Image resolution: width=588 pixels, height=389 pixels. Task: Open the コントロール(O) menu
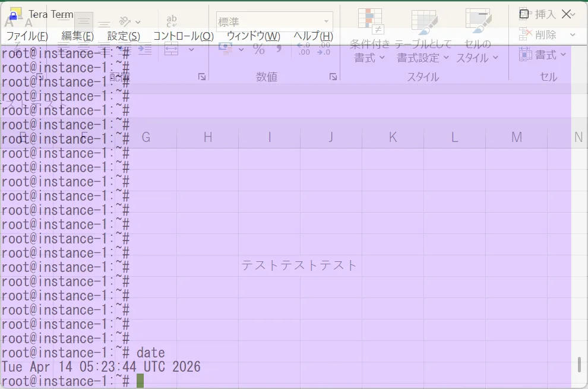coord(183,36)
